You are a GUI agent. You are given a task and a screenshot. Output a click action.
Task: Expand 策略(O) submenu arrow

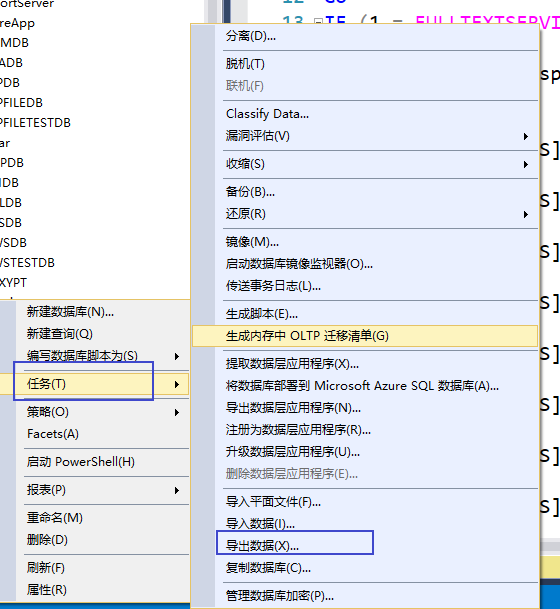click(x=177, y=412)
